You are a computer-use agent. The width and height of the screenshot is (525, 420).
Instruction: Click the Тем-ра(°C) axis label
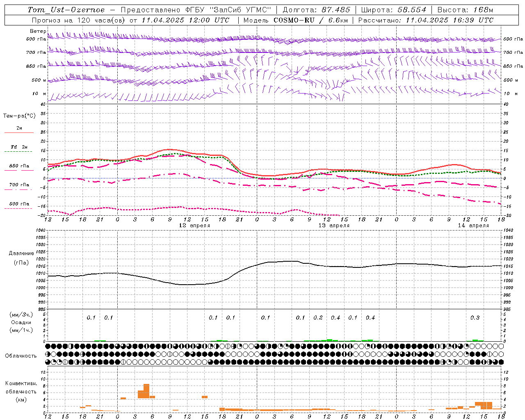click(19, 116)
